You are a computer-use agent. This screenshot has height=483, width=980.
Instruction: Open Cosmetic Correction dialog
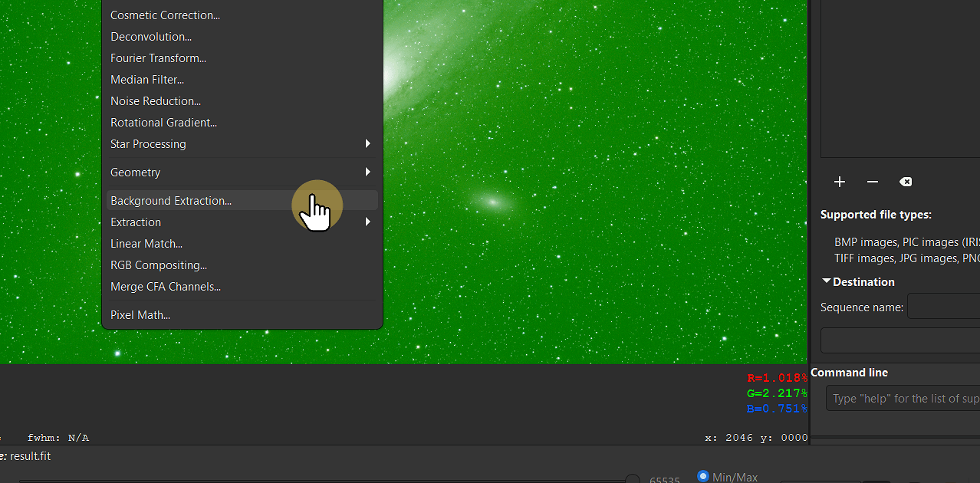165,15
